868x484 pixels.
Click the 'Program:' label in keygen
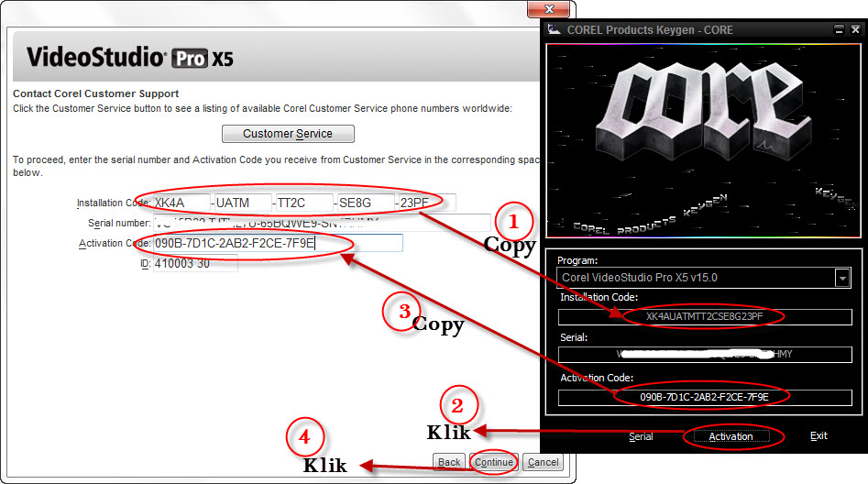click(577, 260)
